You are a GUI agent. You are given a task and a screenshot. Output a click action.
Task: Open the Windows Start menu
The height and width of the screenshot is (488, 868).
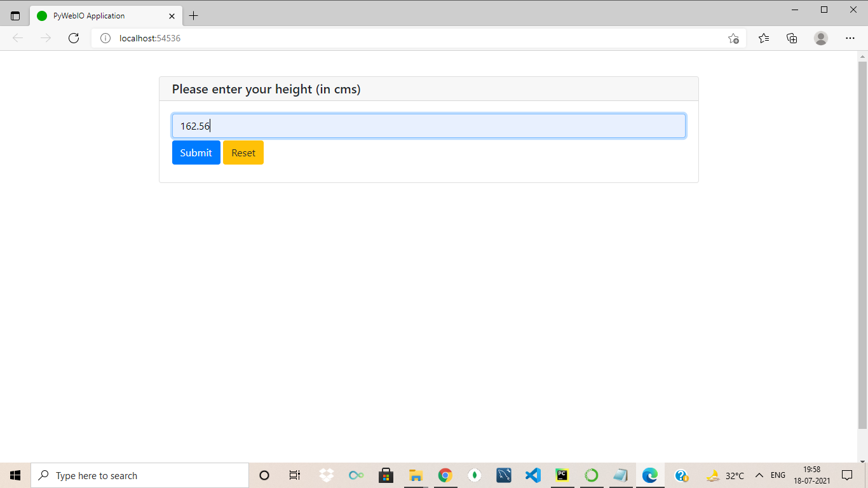click(x=15, y=475)
